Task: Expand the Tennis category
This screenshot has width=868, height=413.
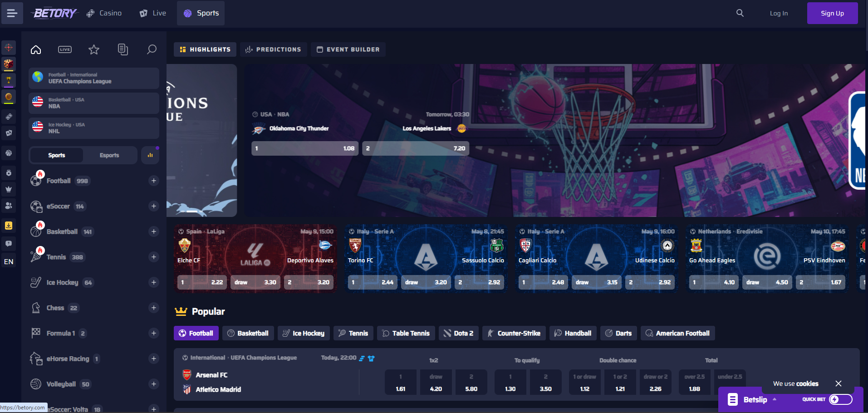Action: coord(154,257)
